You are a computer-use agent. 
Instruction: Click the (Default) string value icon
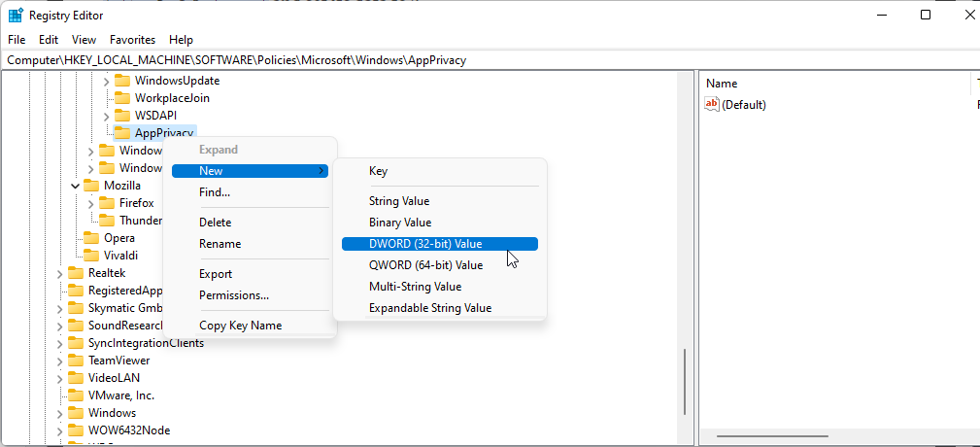[x=712, y=105]
